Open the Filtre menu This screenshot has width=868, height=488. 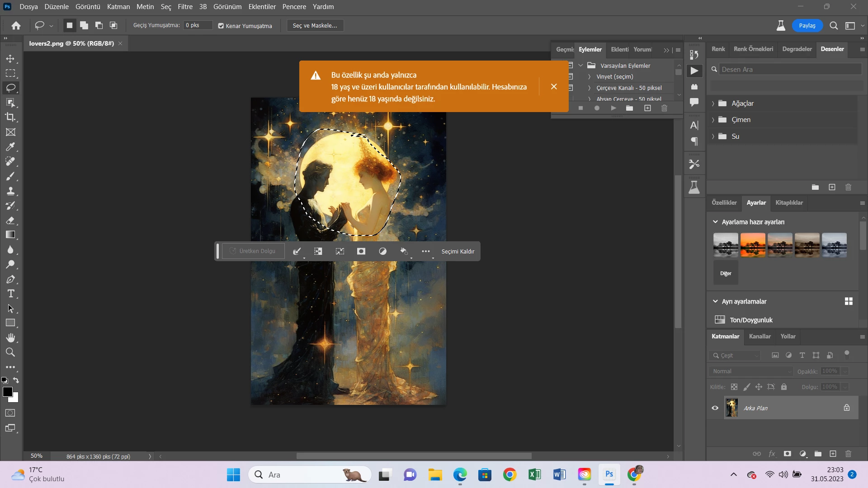pos(185,7)
